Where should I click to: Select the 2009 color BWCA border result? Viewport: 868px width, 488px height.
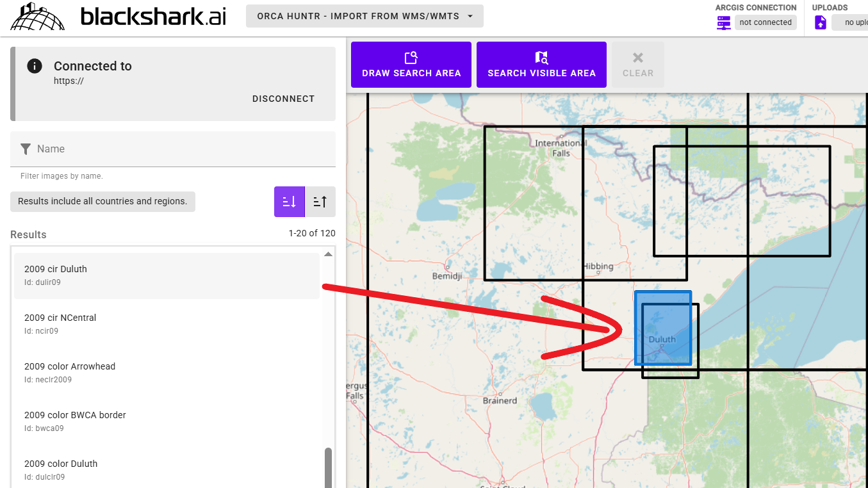tap(167, 421)
